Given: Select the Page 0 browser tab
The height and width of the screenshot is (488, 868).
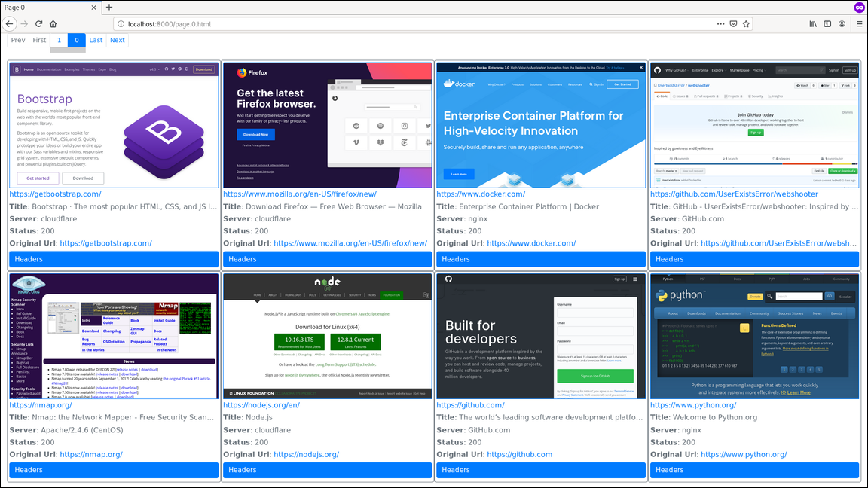Looking at the screenshot, I should tap(50, 8).
